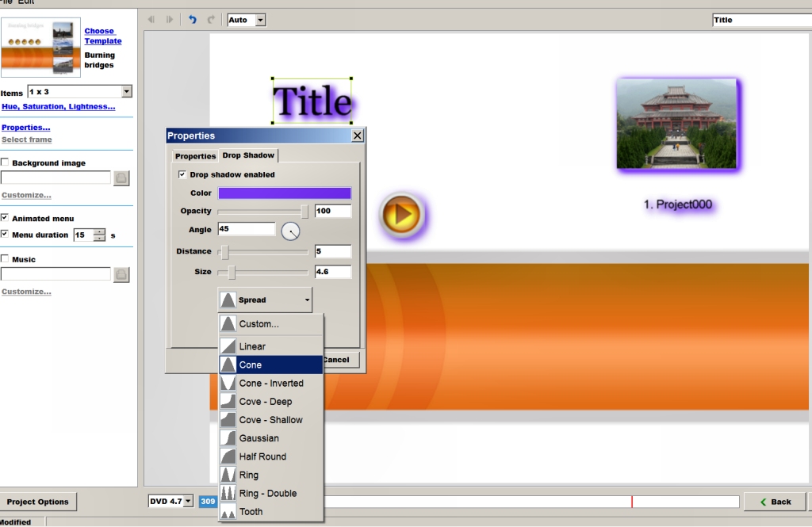
Task: Click the angle dial control
Action: tap(291, 231)
